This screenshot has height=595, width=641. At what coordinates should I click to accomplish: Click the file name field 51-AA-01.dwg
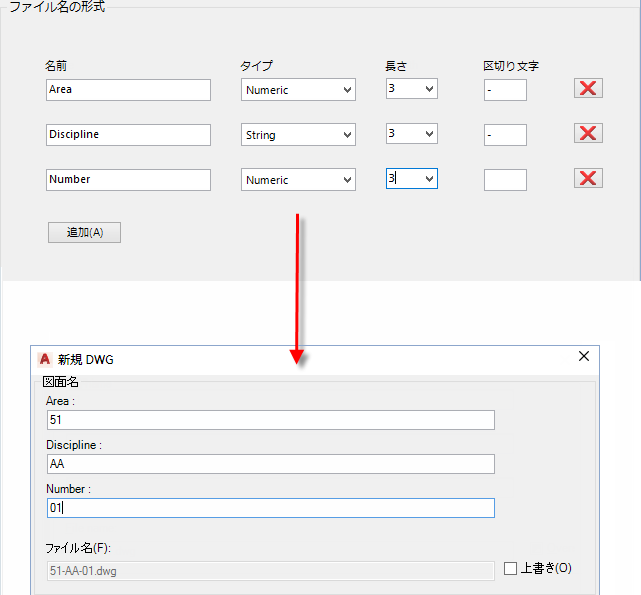click(x=271, y=571)
